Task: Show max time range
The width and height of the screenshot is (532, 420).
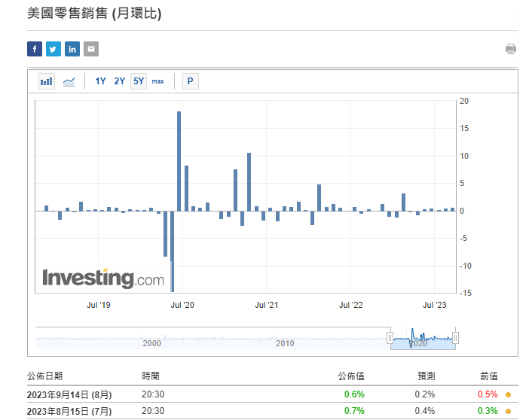Action: [x=157, y=81]
